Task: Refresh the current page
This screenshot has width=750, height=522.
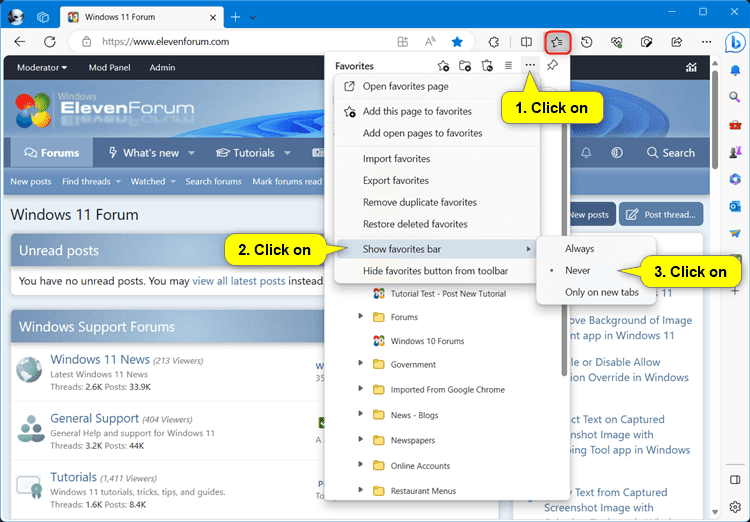Action: point(50,42)
